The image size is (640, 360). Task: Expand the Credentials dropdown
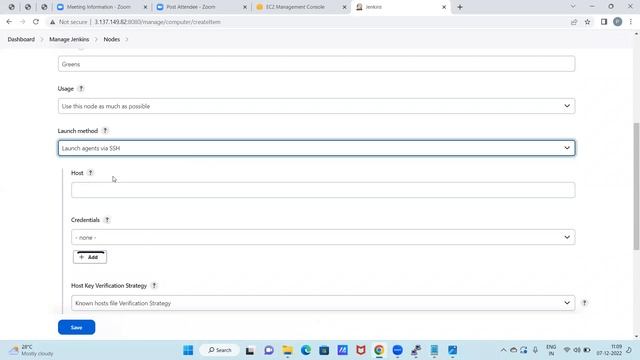(x=323, y=237)
